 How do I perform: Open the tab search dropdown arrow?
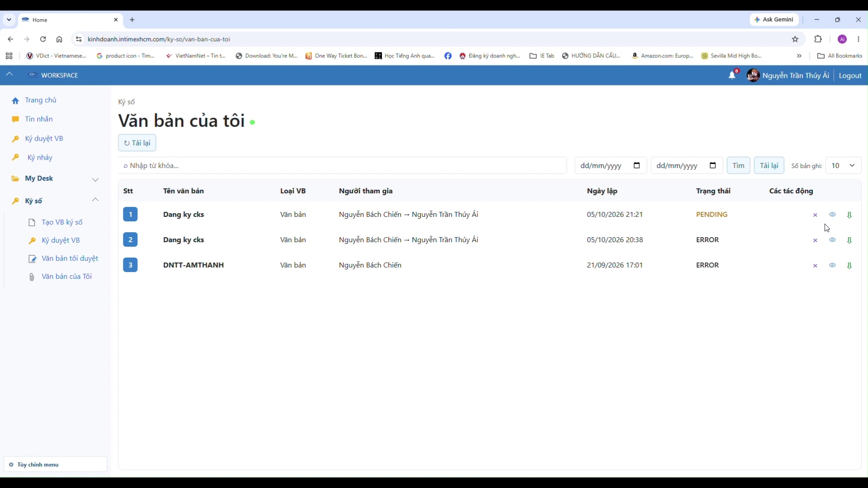9,20
